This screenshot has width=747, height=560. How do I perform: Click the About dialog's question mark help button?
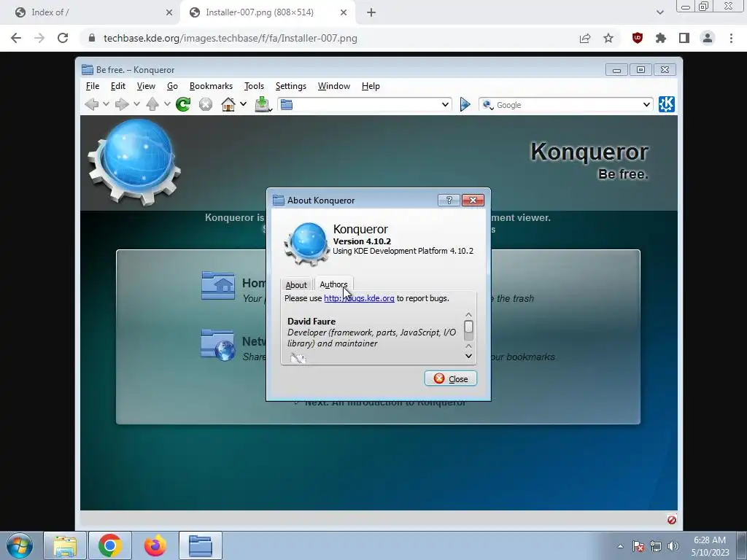tap(449, 200)
